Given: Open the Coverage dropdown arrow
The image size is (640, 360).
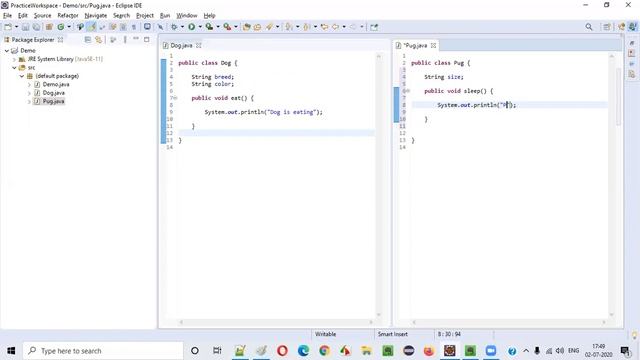Looking at the screenshot, I should coord(218,27).
